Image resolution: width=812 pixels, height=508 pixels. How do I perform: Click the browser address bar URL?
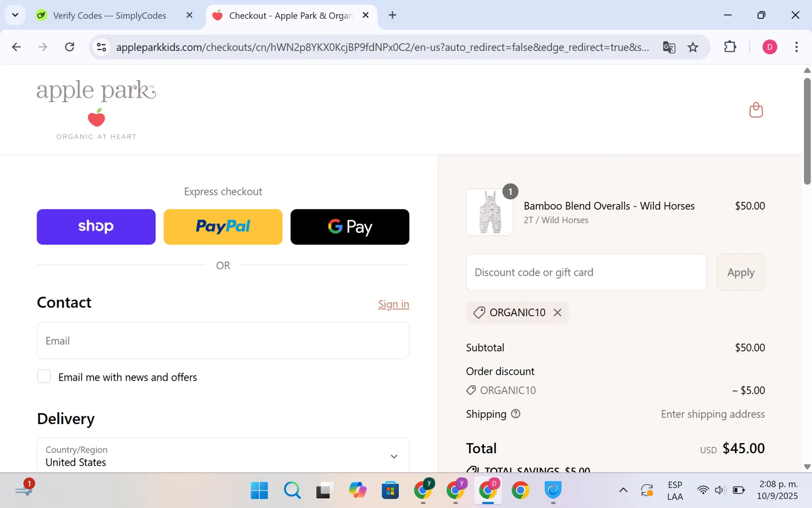click(382, 47)
